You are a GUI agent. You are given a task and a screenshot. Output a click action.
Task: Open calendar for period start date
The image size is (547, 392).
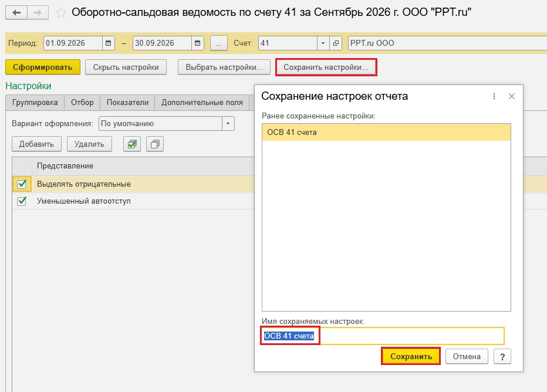108,43
